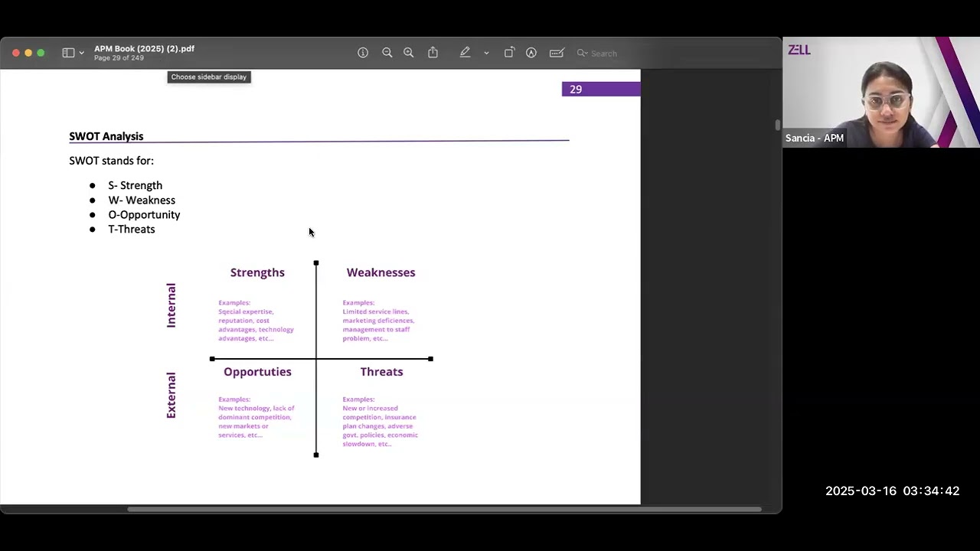
Task: Click the T-Threats bullet
Action: pyautogui.click(x=131, y=229)
